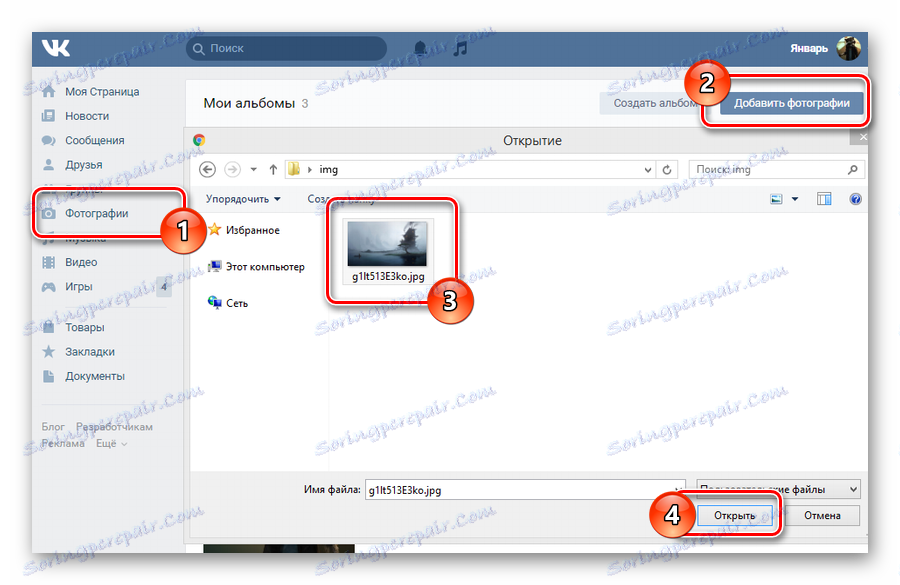Click the dialog forward arrow

click(x=232, y=169)
